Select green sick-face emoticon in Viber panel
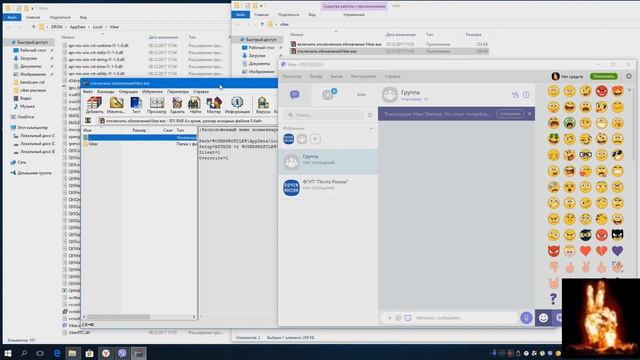 click(x=569, y=123)
